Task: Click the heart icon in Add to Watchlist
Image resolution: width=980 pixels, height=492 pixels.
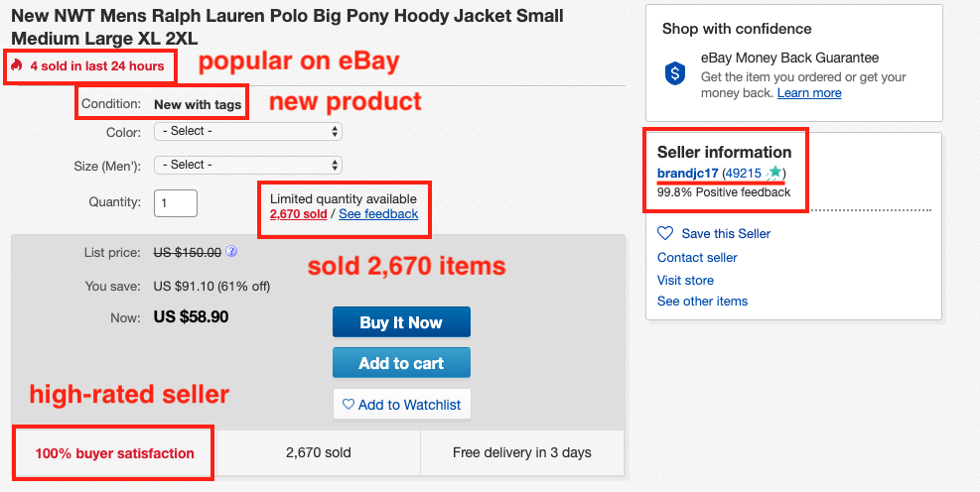Action: click(x=349, y=406)
